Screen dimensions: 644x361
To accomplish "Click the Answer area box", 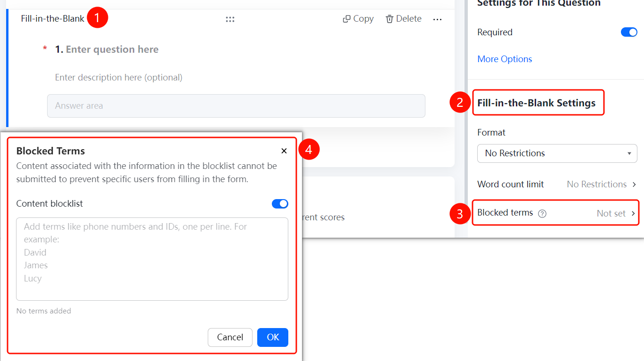I will tap(236, 106).
